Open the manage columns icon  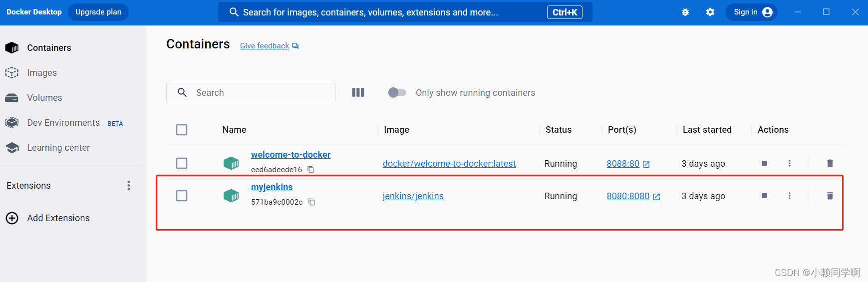(x=358, y=92)
